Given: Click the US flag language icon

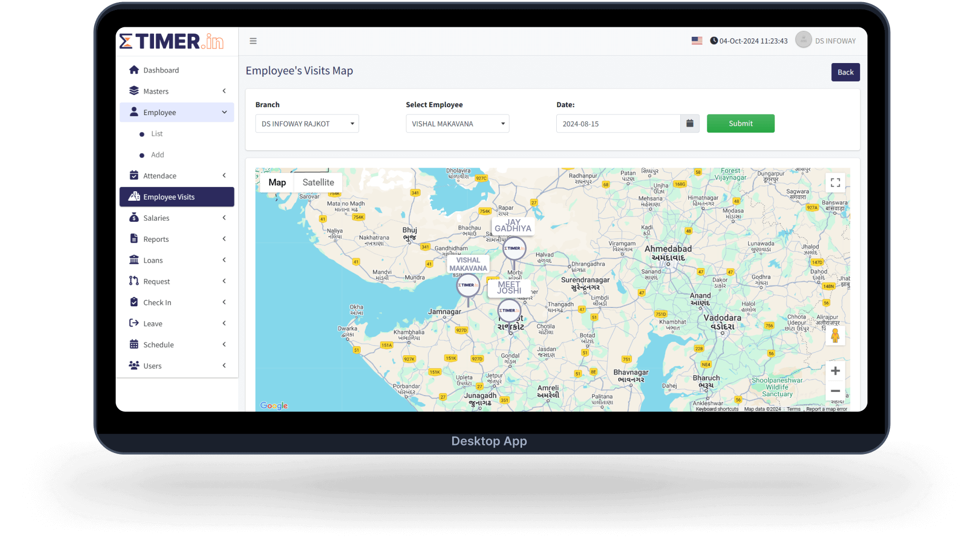Looking at the screenshot, I should point(697,41).
